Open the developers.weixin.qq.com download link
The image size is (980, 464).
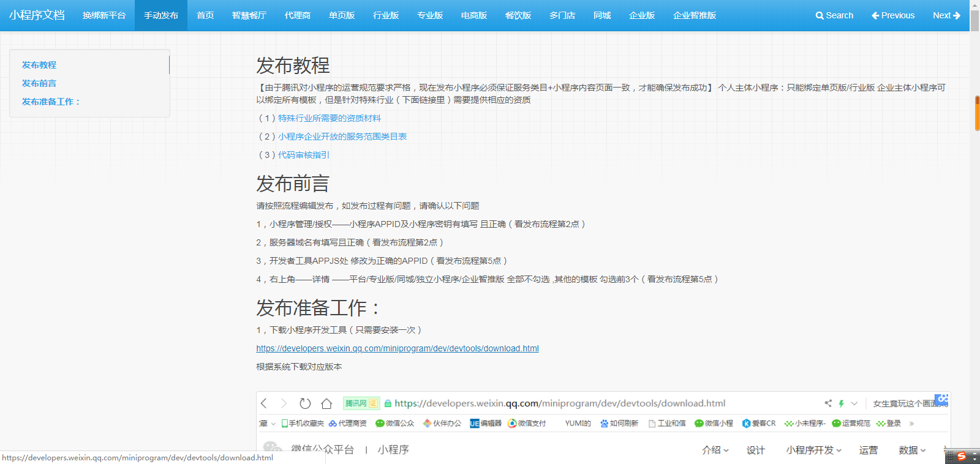click(398, 348)
